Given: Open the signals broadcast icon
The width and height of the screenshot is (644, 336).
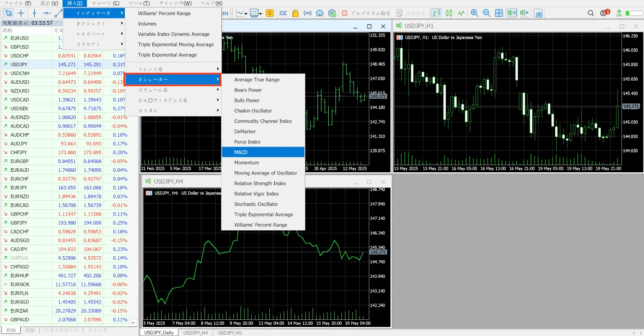Looking at the screenshot, I should click(308, 13).
